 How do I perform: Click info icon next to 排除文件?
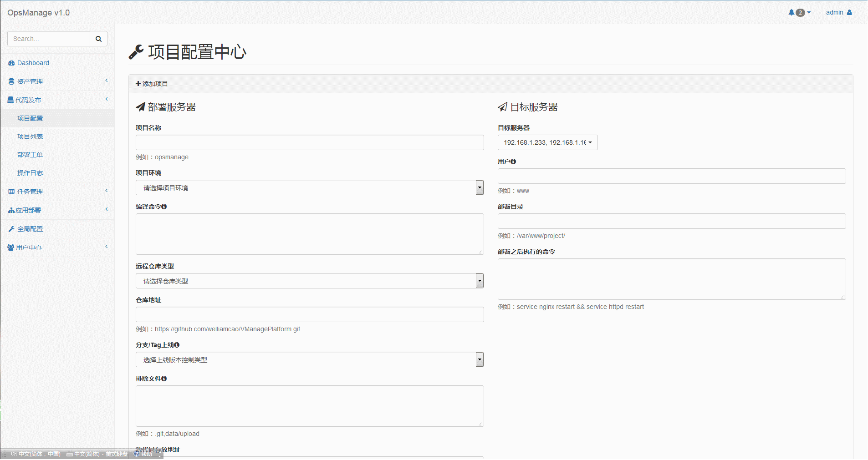(164, 379)
